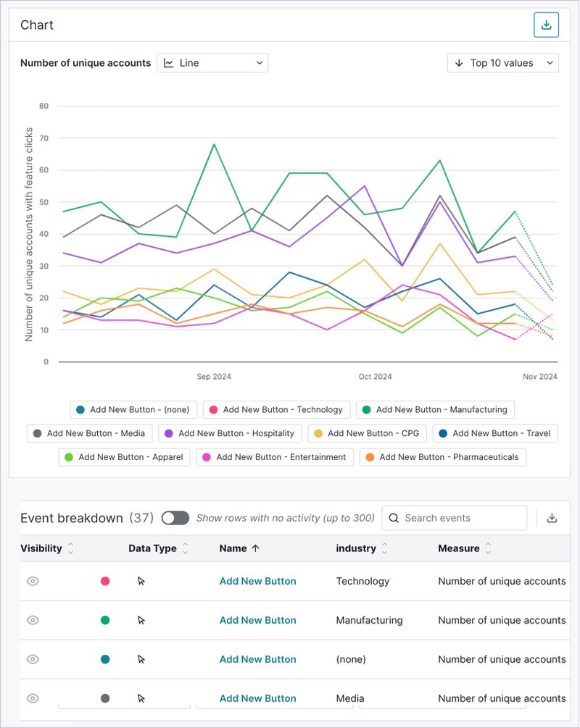Screen dimensions: 580x728
Task: Toggle visibility of the (none) industry row
Action: click(33, 659)
